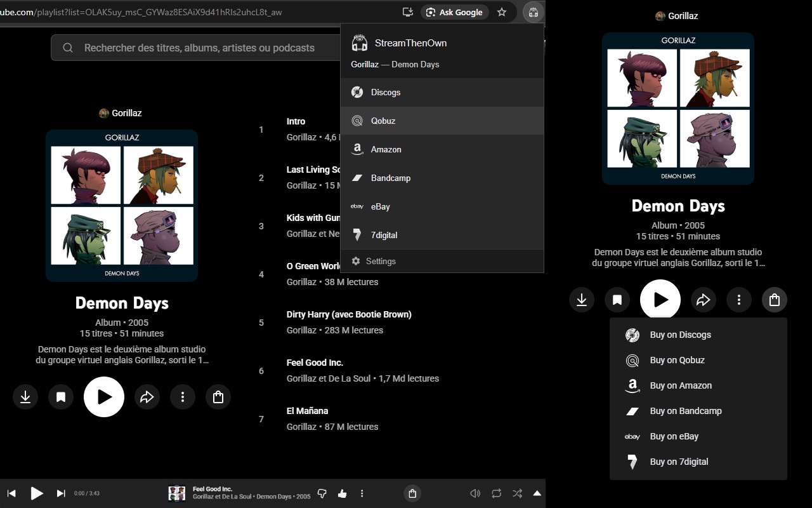This screenshot has height=508, width=812.
Task: Bookmark this page with the star icon
Action: tap(502, 12)
